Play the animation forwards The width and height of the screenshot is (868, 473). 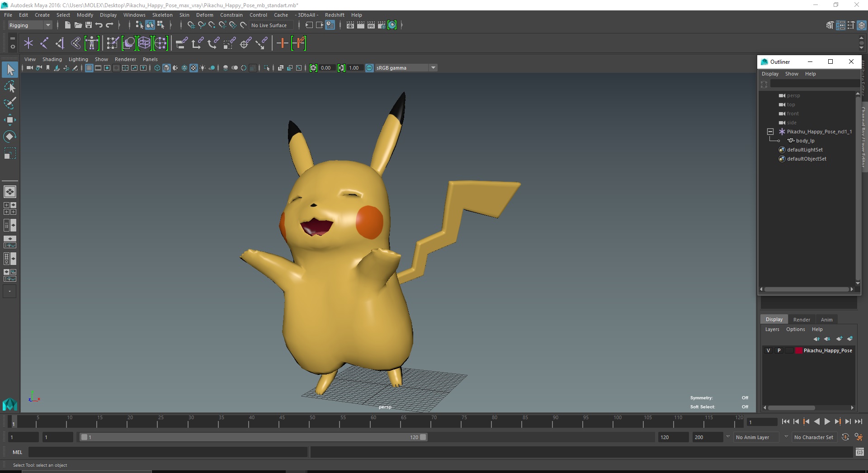[827, 421]
